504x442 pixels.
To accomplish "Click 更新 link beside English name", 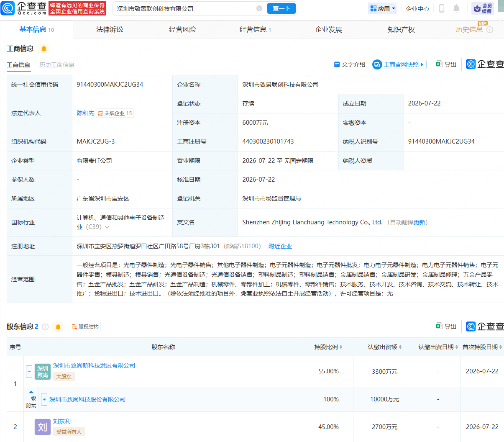I will 419,222.
